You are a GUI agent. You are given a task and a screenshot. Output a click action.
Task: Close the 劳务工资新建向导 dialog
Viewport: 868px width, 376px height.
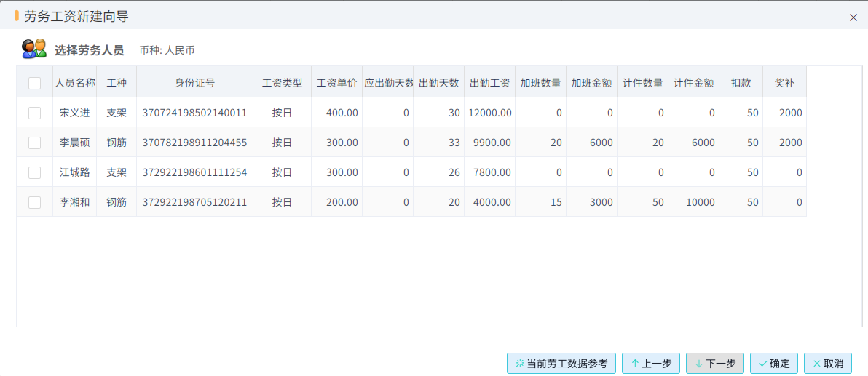pyautogui.click(x=853, y=17)
